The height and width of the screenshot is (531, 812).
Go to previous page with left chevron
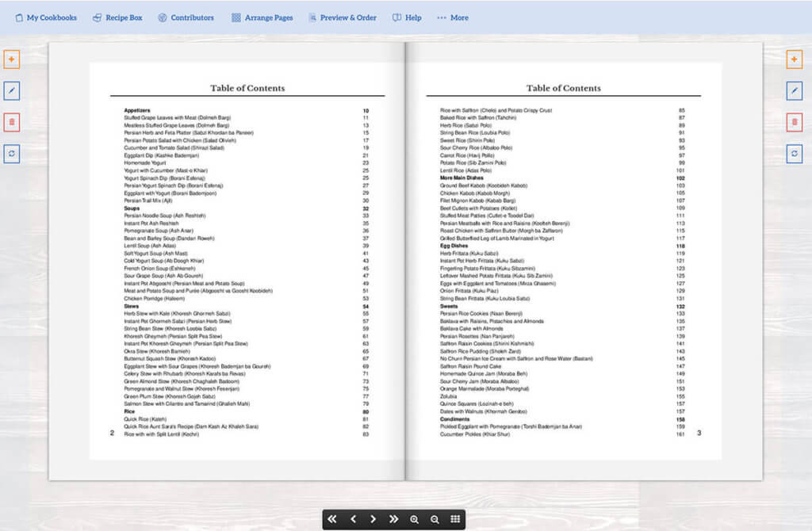click(353, 519)
